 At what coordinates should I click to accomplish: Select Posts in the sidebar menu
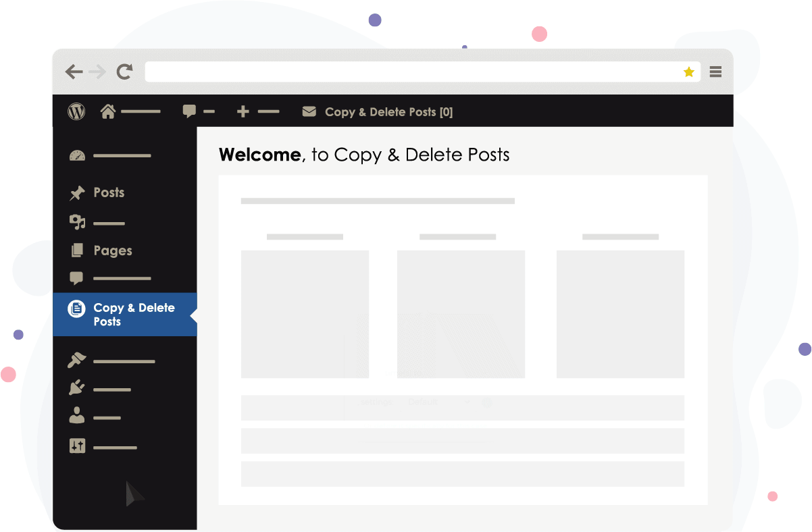(108, 193)
